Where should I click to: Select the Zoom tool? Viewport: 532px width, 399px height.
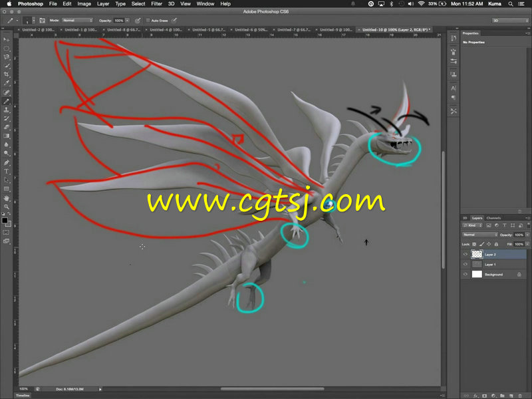coord(6,207)
